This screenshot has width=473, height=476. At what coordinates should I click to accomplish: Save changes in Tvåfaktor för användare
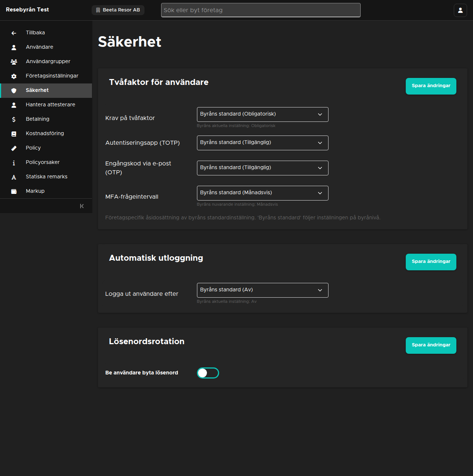431,86
